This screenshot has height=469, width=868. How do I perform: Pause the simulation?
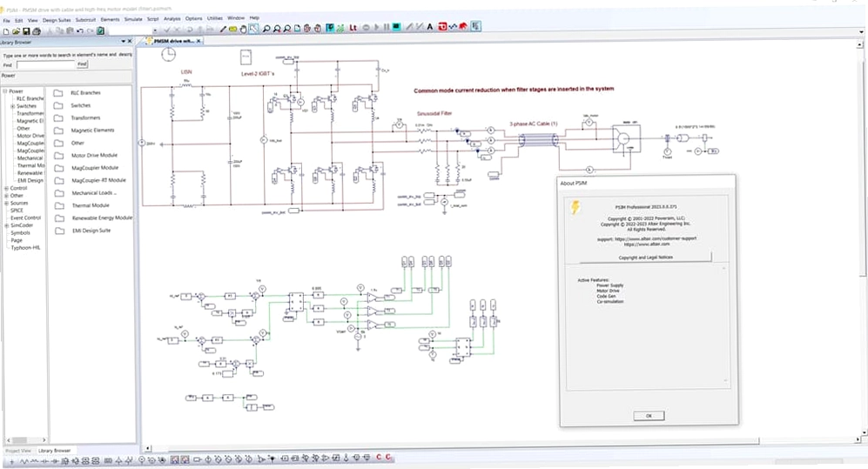click(x=387, y=27)
